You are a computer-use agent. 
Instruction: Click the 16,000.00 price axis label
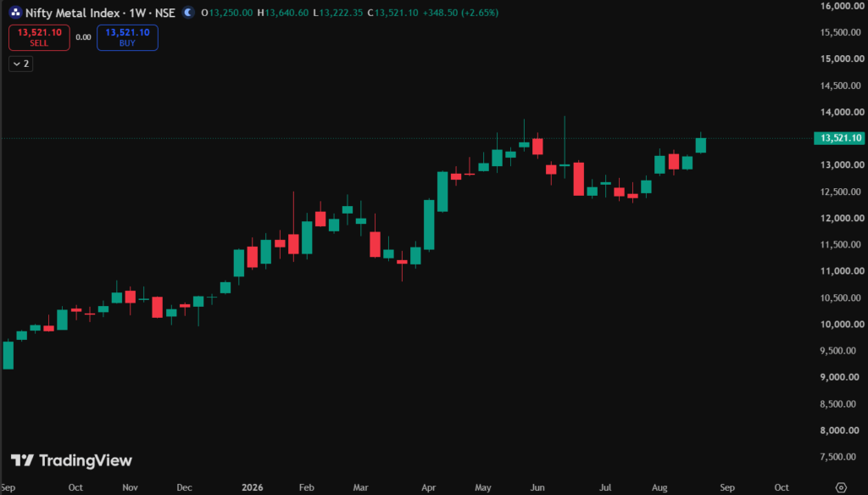coord(842,6)
